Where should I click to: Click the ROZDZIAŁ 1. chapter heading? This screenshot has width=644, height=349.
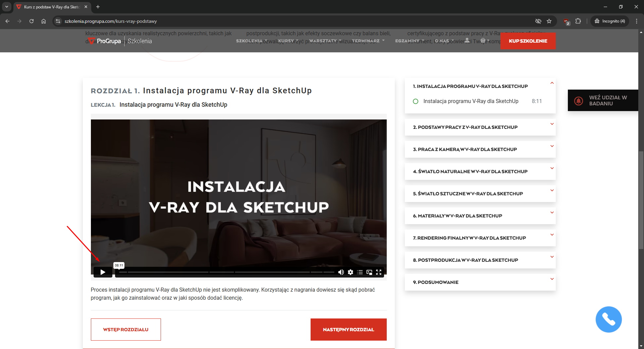tap(115, 91)
